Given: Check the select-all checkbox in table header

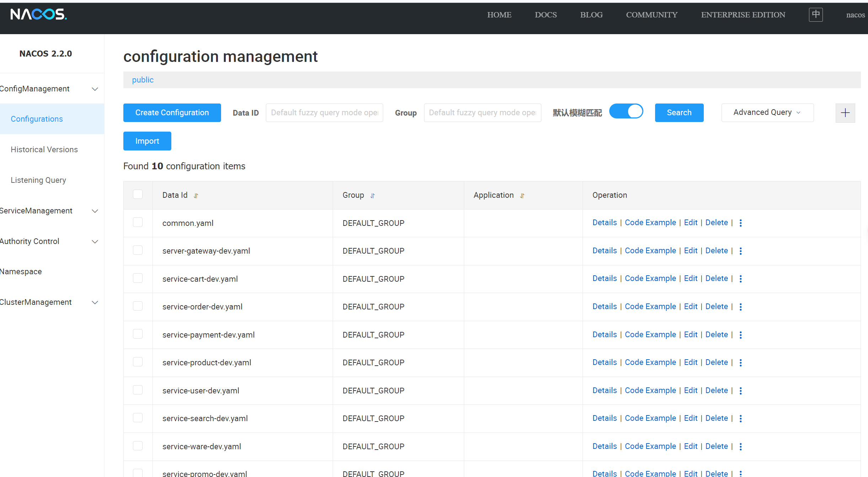Looking at the screenshot, I should pyautogui.click(x=138, y=194).
